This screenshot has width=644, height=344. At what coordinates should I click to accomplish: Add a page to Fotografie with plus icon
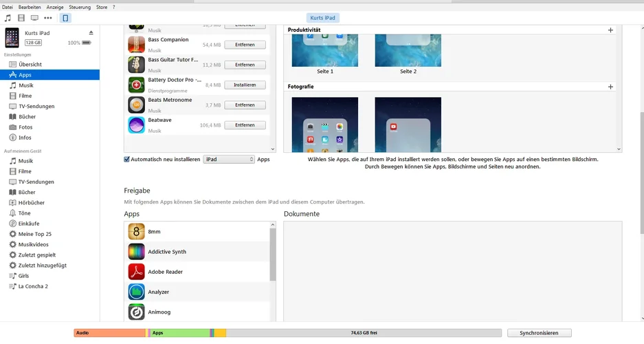[x=610, y=87]
